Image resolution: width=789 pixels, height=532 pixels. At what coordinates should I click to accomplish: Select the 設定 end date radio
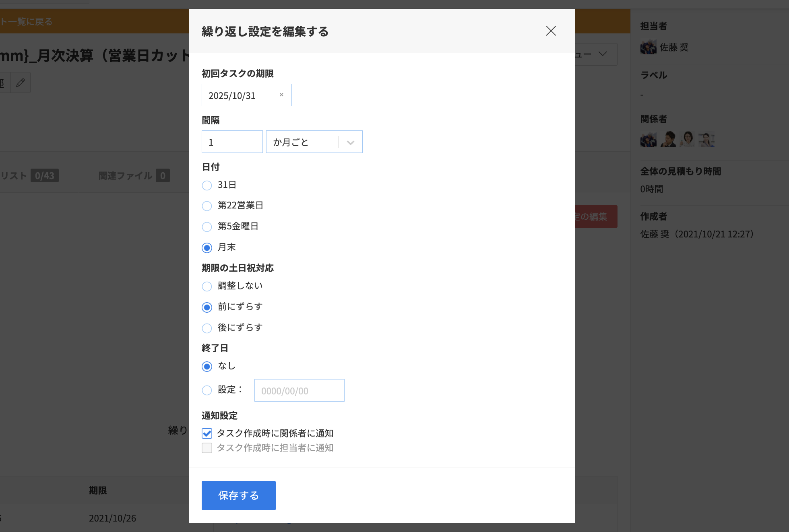(207, 390)
